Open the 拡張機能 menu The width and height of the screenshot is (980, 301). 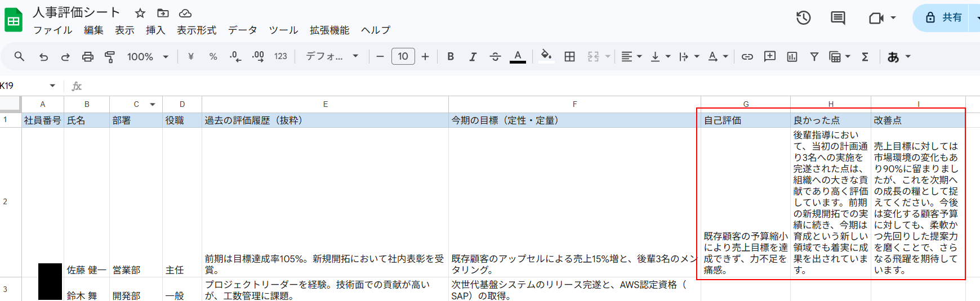tap(329, 30)
